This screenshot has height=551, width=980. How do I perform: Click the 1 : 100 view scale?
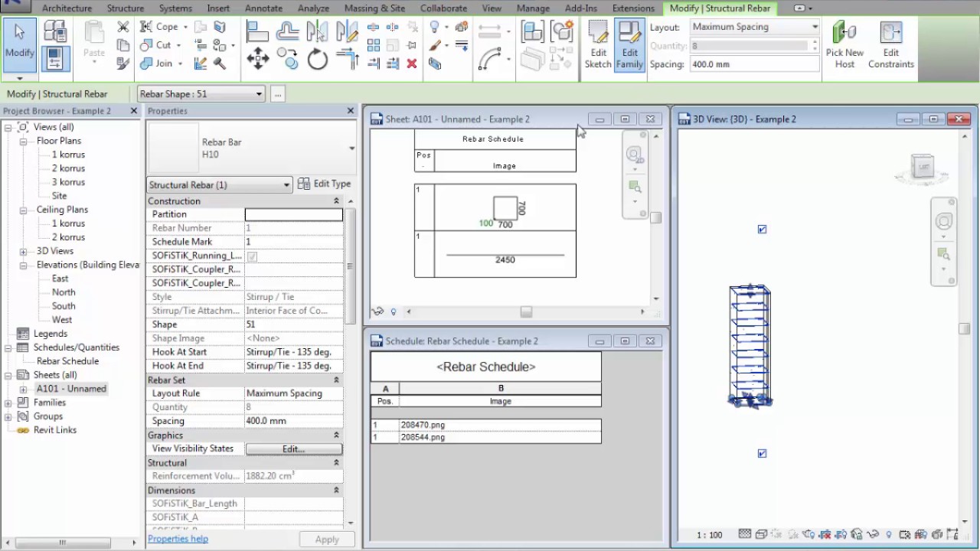click(709, 535)
